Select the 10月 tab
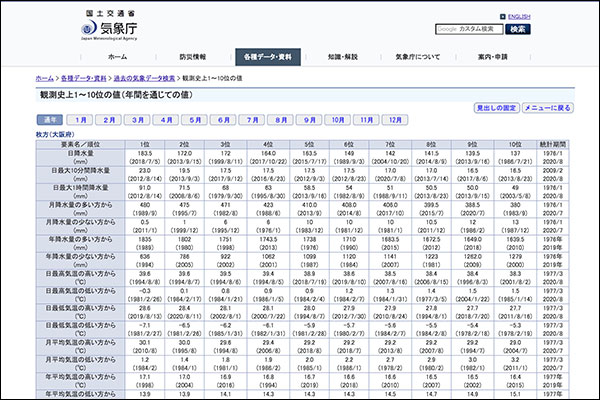This screenshot has width=600, height=400. coord(338,120)
